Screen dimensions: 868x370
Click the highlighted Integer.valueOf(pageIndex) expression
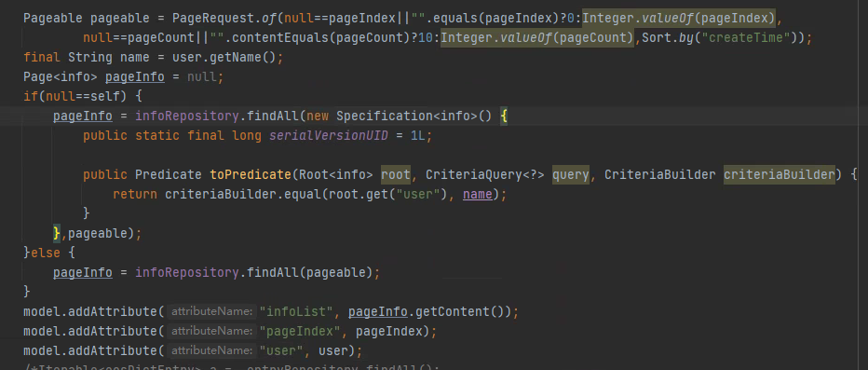point(679,19)
